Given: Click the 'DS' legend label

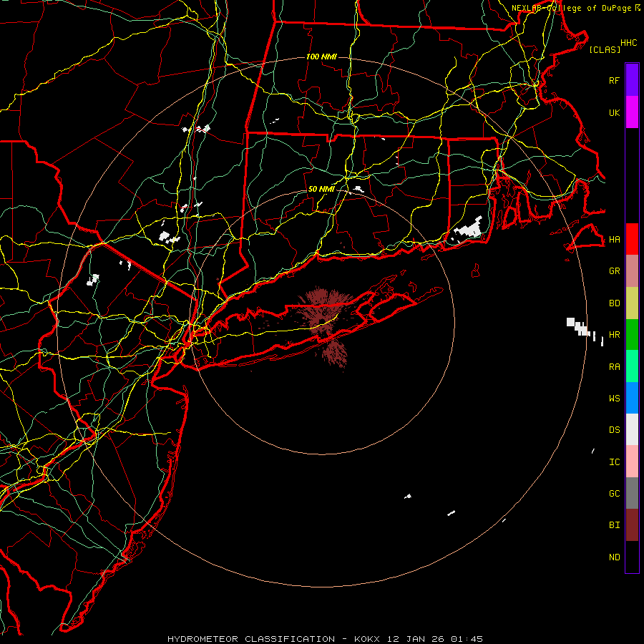Looking at the screenshot, I should (x=615, y=430).
